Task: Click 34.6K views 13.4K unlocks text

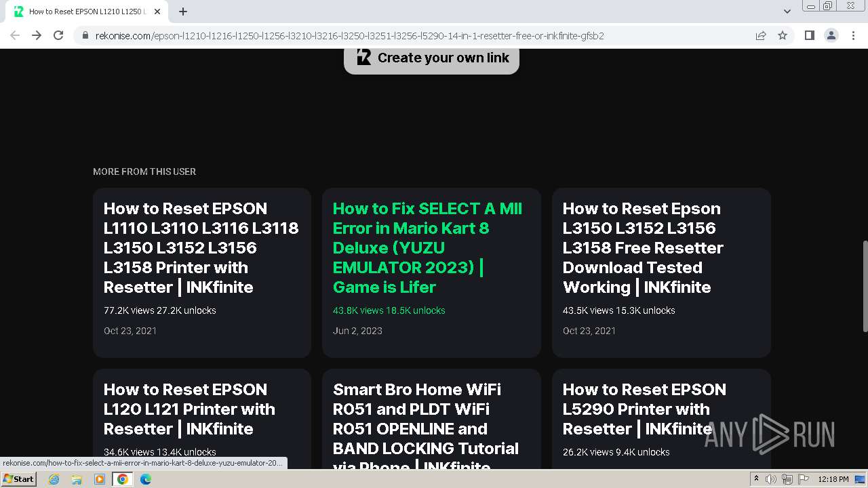Action: pos(160,452)
